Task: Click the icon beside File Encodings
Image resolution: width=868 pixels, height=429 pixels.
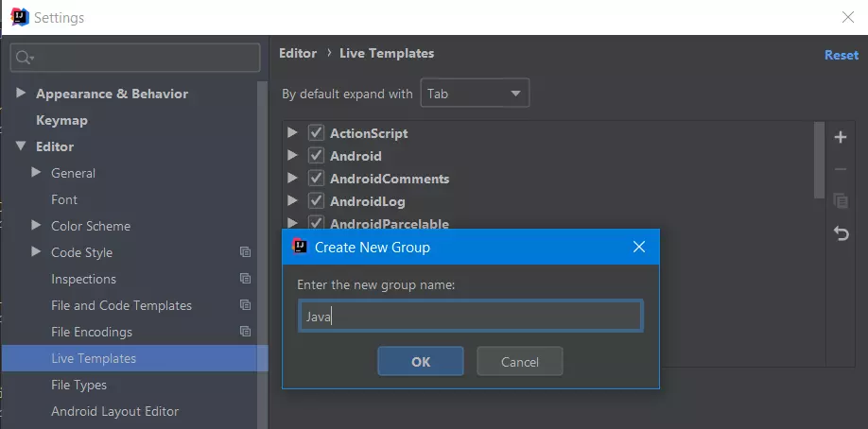Action: point(245,332)
